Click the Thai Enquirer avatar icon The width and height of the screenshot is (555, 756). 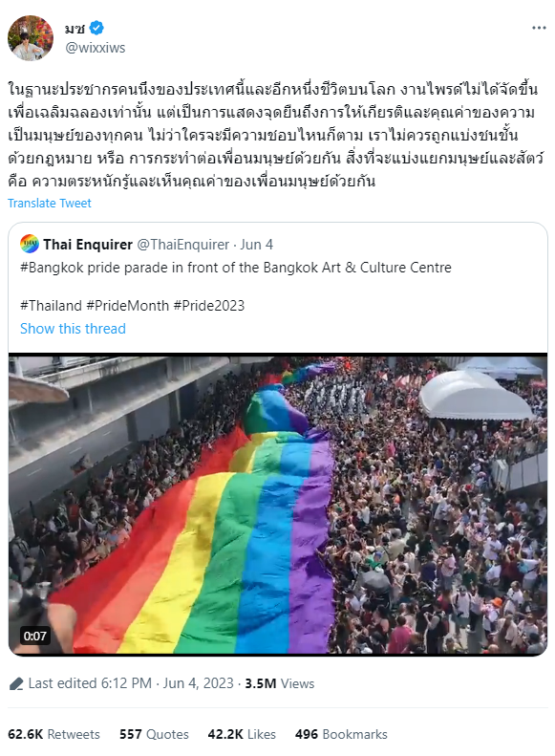click(30, 244)
